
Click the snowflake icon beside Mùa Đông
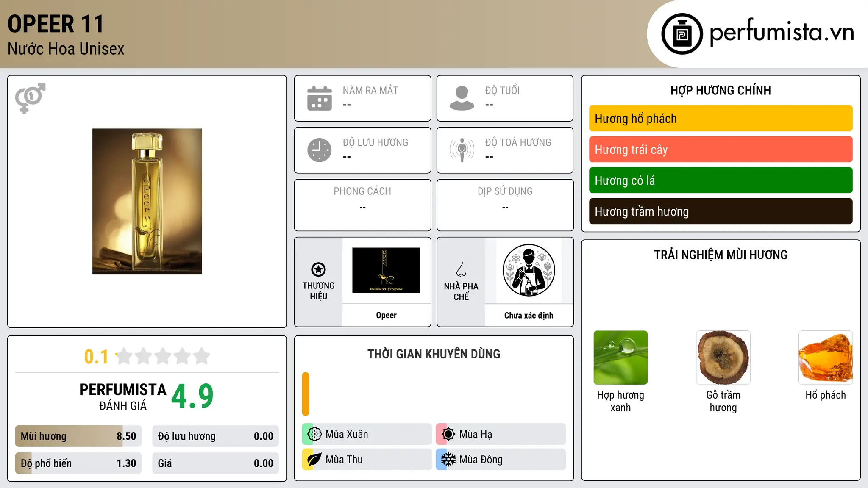coord(448,460)
